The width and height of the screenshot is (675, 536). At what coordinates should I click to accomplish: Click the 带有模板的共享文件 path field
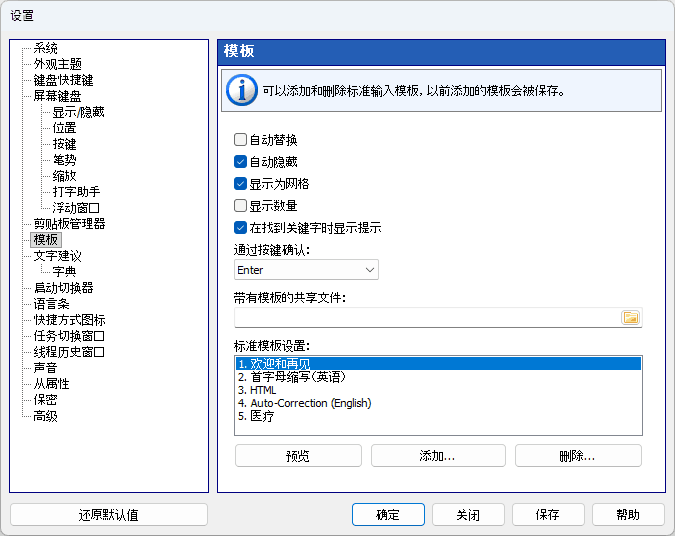(427, 317)
